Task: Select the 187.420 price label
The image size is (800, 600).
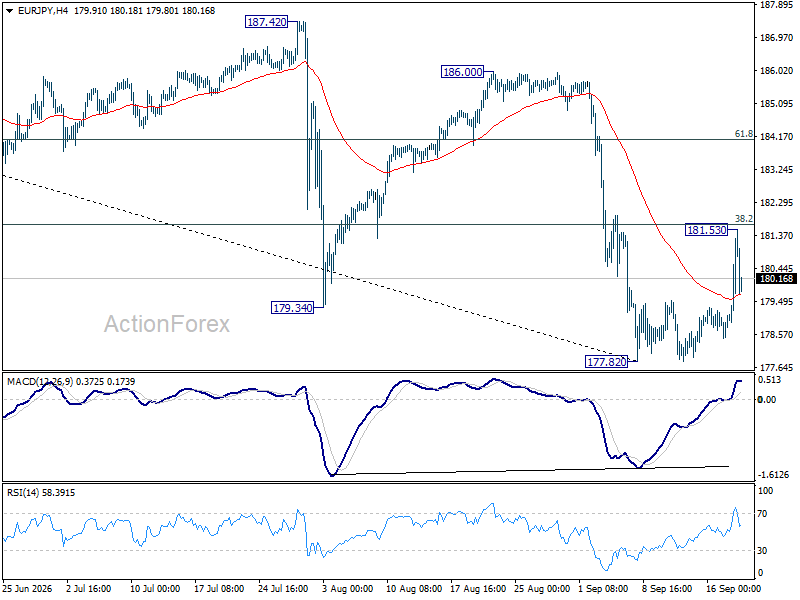Action: pyautogui.click(x=266, y=22)
